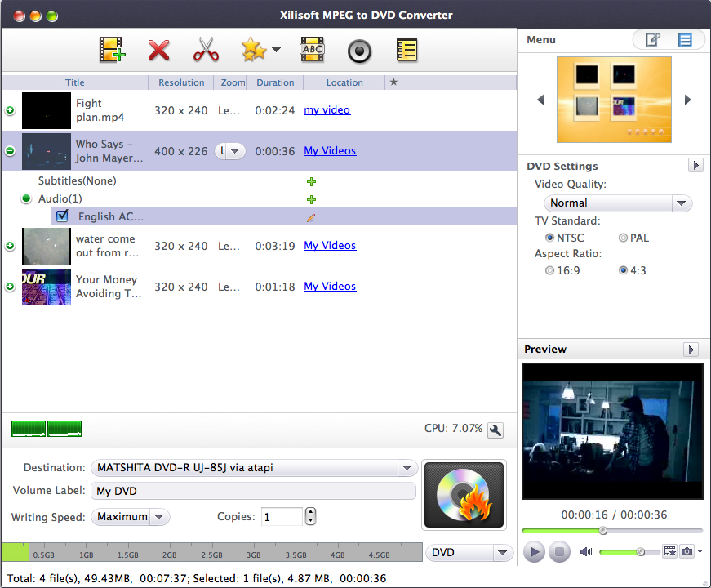Open the Video Quality dropdown
The image size is (711, 588).
pyautogui.click(x=617, y=203)
